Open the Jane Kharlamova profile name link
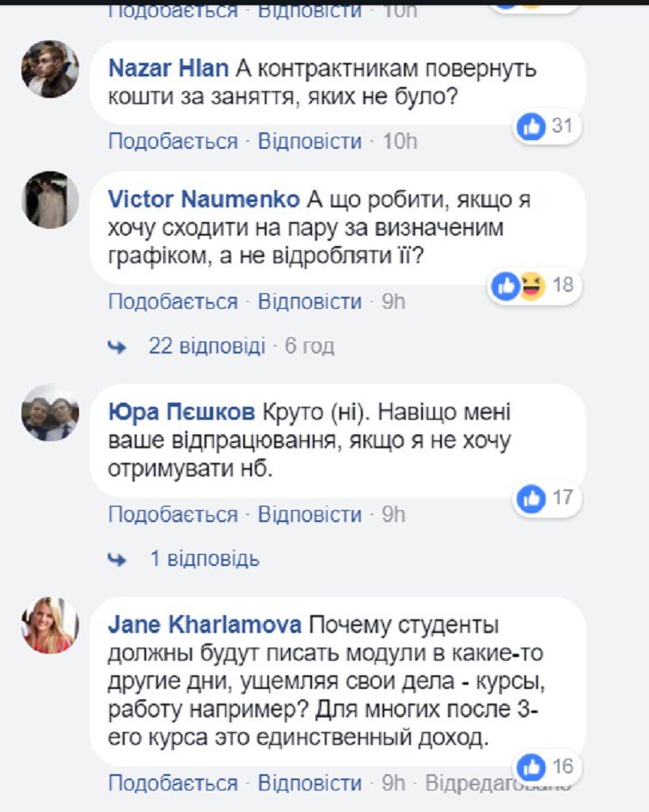The height and width of the screenshot is (812, 649). pos(205,624)
